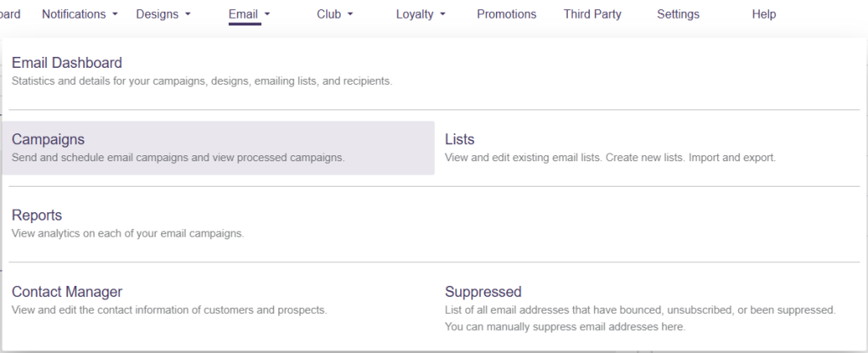
Task: Click the Notifications label text
Action: coord(74,14)
